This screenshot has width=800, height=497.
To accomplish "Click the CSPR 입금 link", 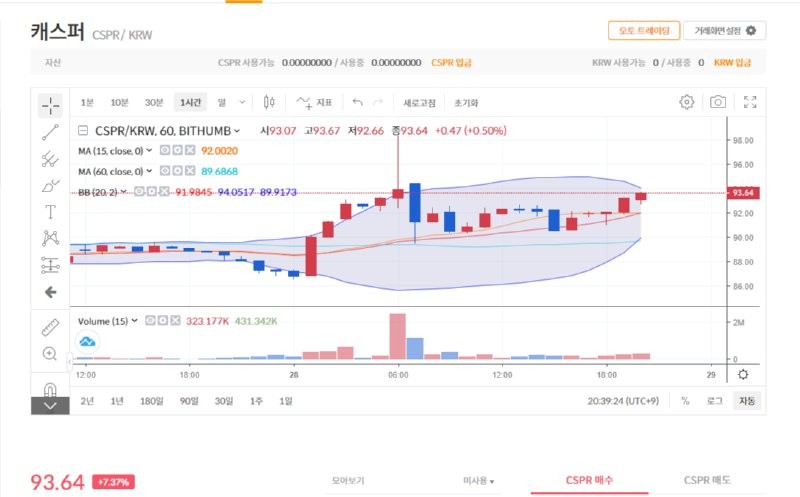I will click(452, 62).
